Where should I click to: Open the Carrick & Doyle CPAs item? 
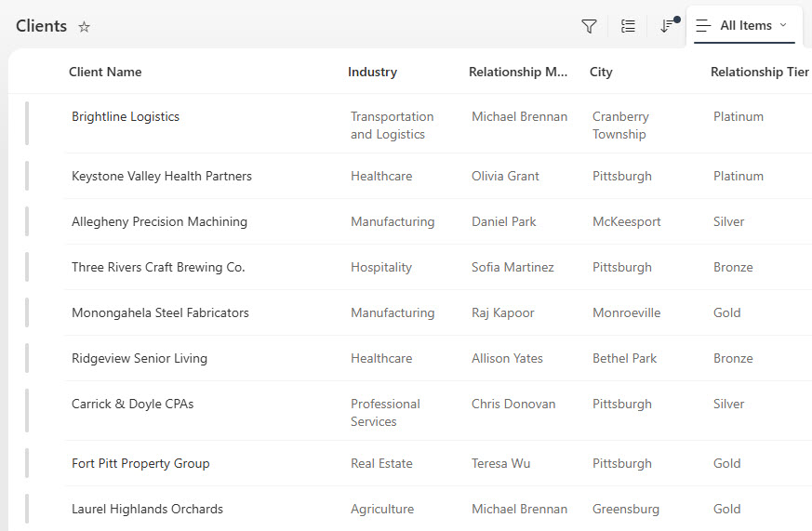[x=133, y=404]
